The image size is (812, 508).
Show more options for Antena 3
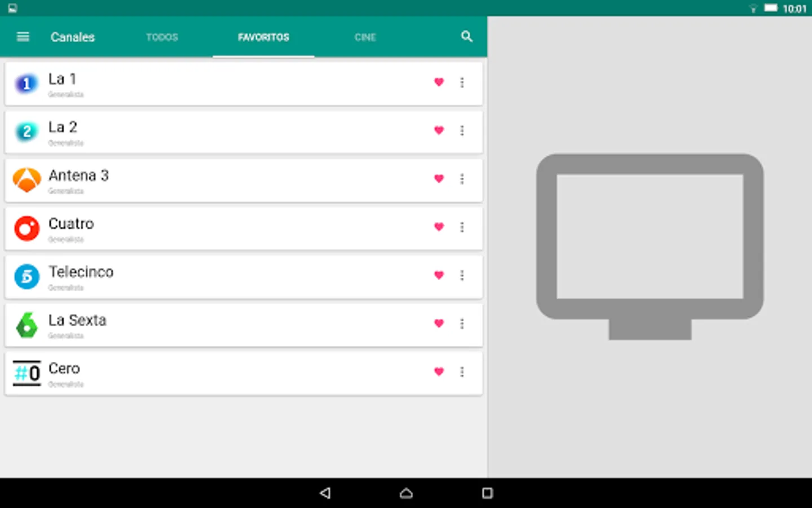coord(462,179)
